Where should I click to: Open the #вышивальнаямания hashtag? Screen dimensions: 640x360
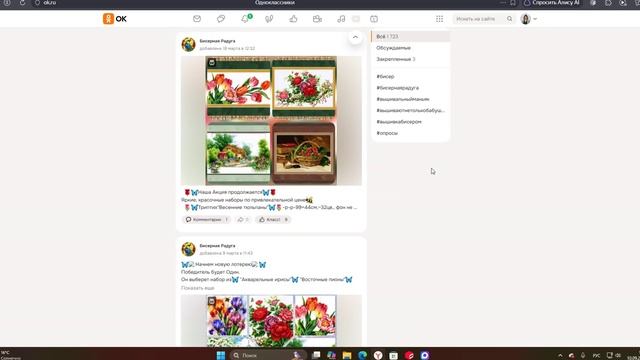coord(402,99)
